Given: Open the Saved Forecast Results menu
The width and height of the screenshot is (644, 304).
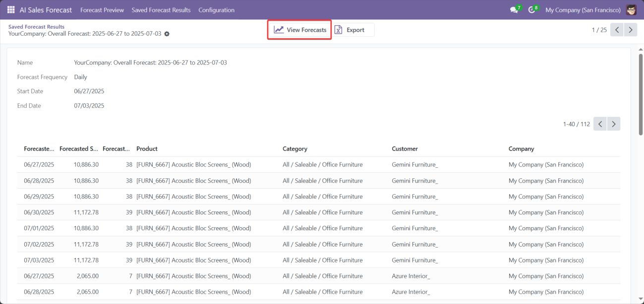Looking at the screenshot, I should tap(161, 10).
